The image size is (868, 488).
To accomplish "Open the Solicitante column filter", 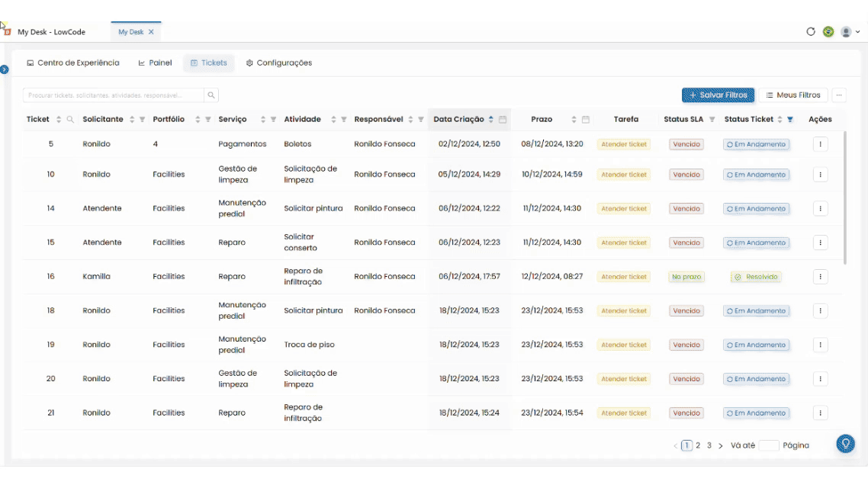I will pyautogui.click(x=143, y=120).
